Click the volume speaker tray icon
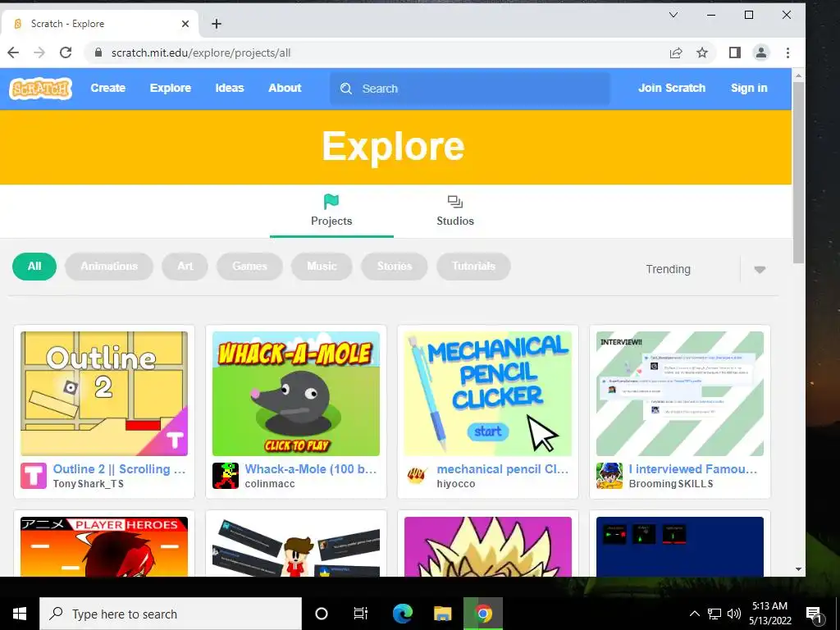The image size is (840, 630). tap(734, 614)
